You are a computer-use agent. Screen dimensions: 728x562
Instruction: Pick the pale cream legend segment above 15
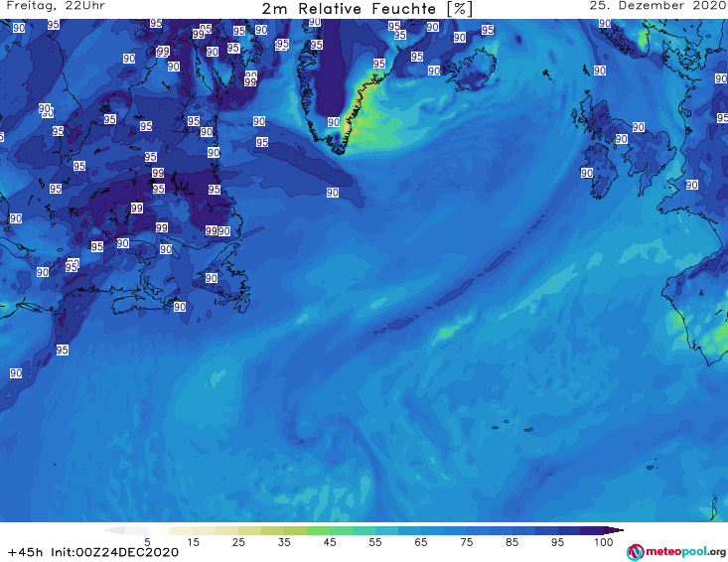(182, 530)
